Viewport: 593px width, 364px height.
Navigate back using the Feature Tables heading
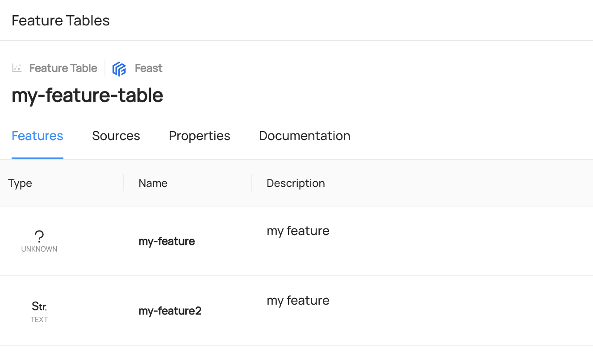(60, 20)
